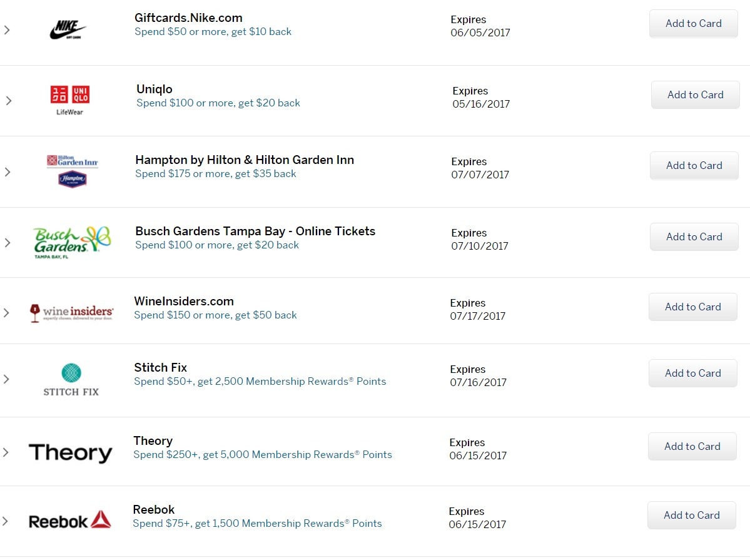Add the Hampton by Hilton offer to card
This screenshot has height=560, width=750.
coord(694,166)
